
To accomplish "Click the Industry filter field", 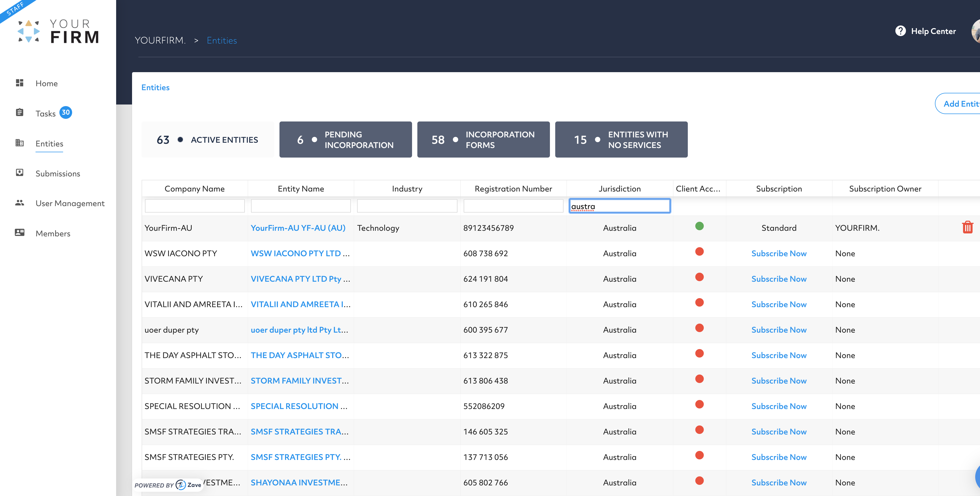I will 407,206.
